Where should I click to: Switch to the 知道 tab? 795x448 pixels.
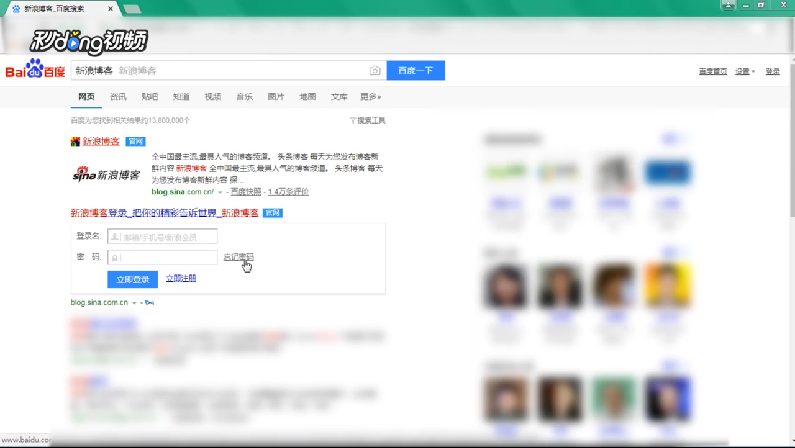pos(181,97)
